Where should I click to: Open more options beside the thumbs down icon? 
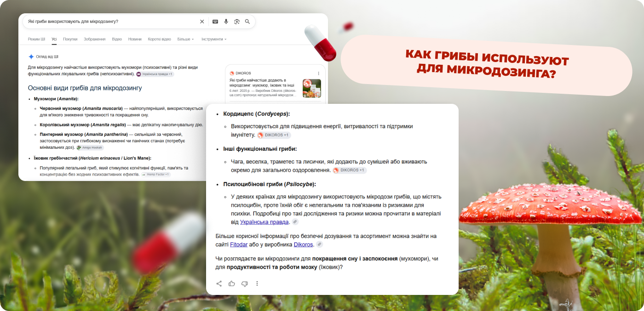coord(257,283)
